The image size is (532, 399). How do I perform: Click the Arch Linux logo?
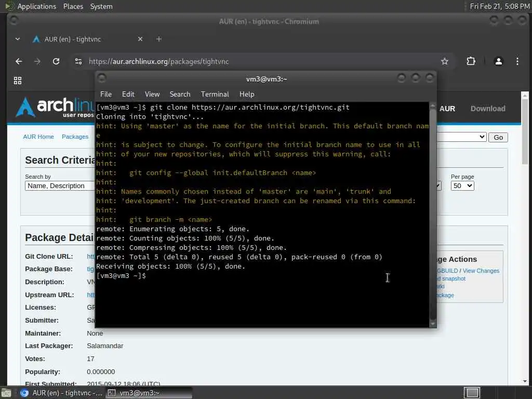click(54, 107)
